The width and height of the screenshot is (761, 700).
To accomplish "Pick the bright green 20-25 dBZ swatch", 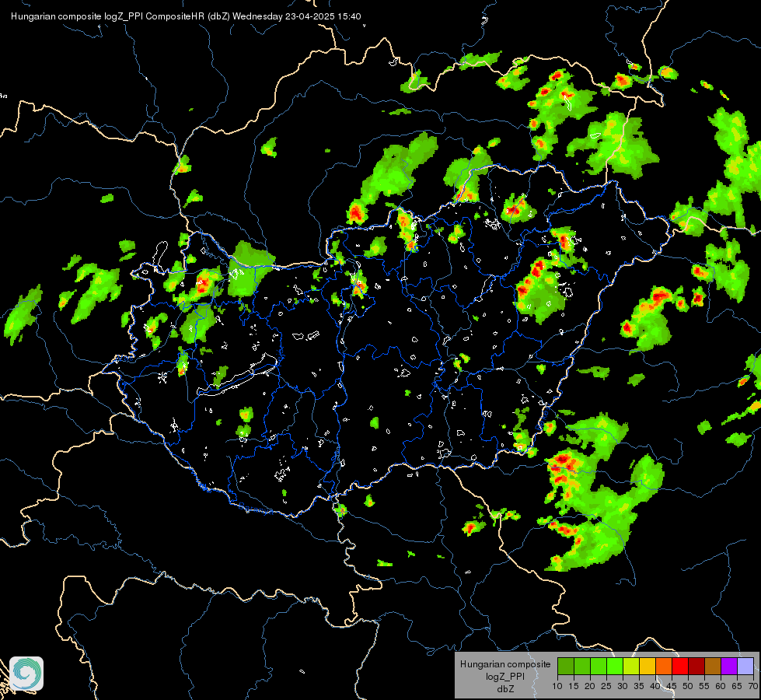I will pyautogui.click(x=599, y=666).
